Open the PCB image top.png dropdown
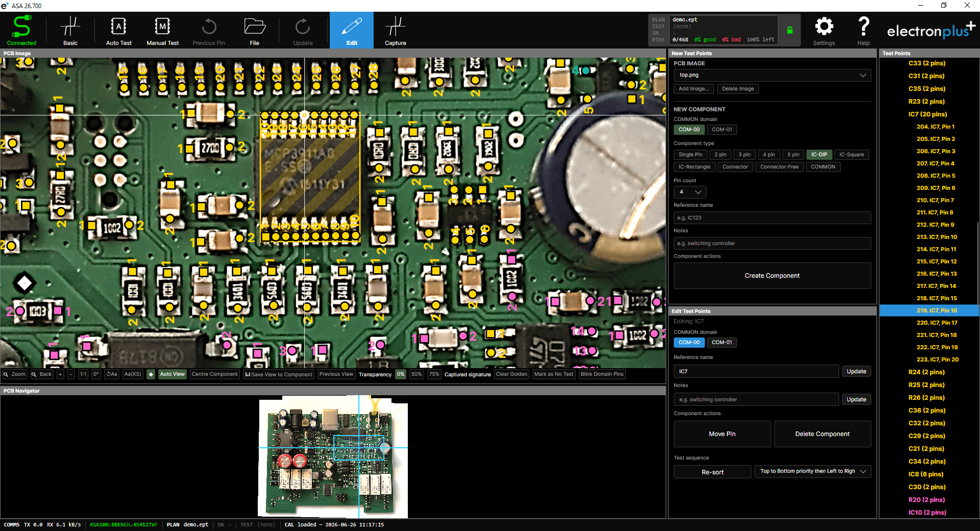This screenshot has height=531, width=980. [772, 75]
